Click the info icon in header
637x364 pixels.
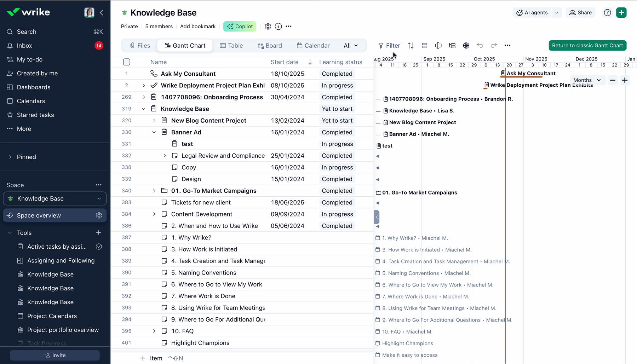(279, 27)
